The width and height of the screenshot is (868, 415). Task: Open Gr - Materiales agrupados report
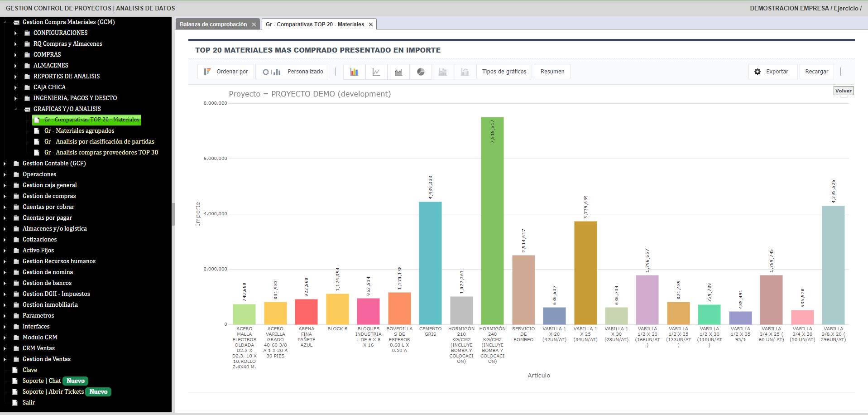click(x=79, y=131)
